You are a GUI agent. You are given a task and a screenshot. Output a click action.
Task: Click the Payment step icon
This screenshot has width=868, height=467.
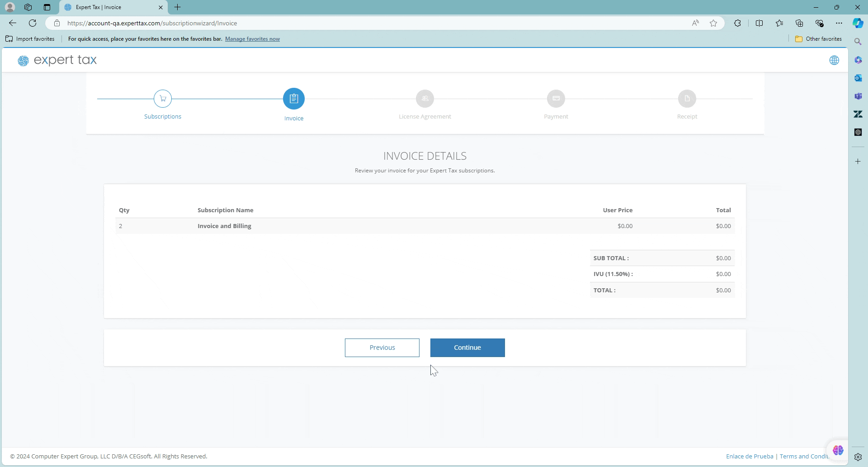pos(556,99)
